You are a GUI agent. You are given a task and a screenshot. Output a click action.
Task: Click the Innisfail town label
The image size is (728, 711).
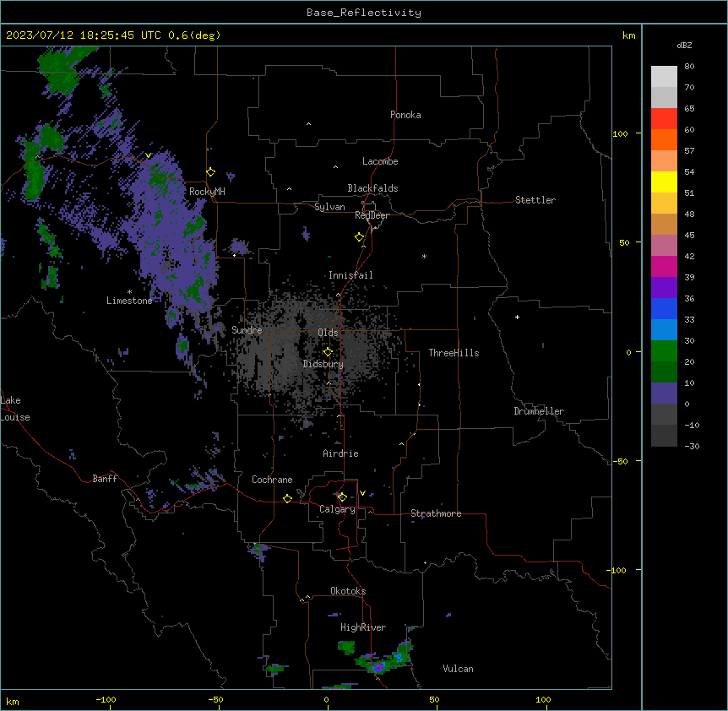tap(350, 275)
